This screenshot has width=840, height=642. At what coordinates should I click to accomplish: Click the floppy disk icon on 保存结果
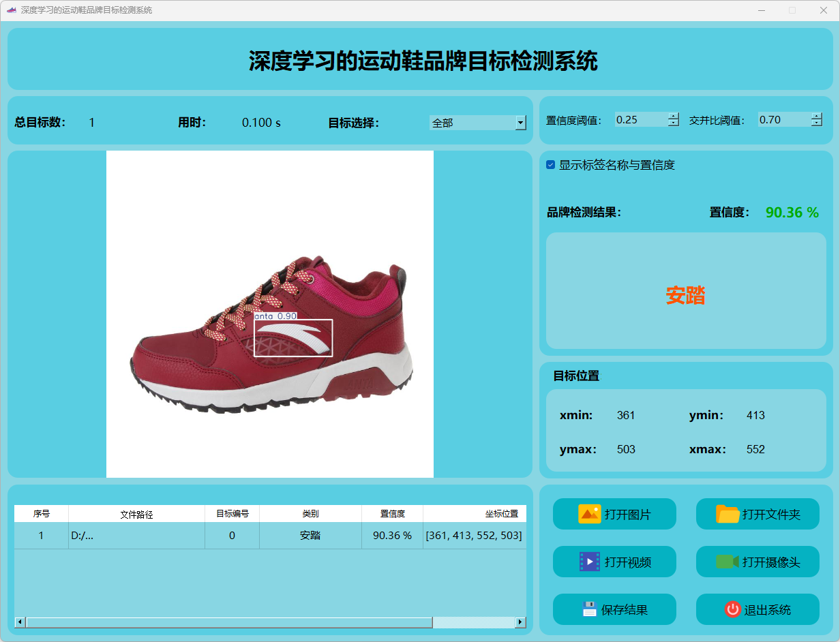pos(589,609)
